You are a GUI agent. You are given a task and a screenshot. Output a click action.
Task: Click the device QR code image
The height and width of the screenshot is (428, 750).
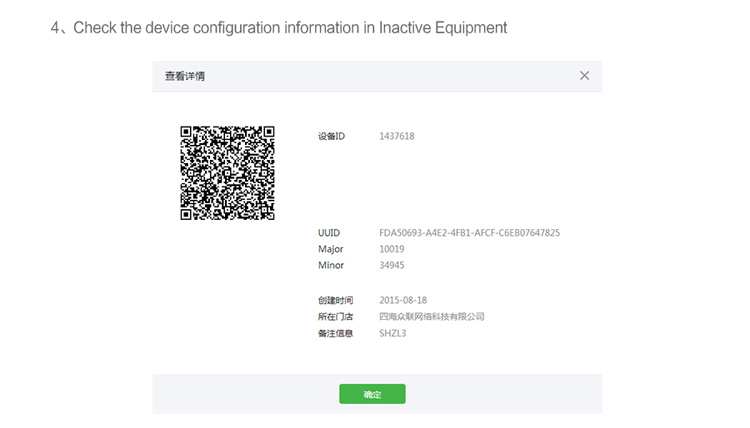point(227,173)
